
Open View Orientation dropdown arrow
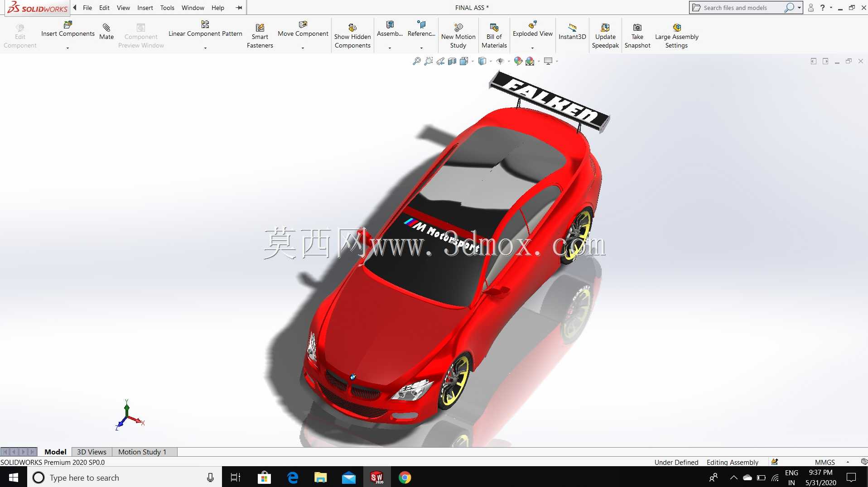click(x=473, y=61)
